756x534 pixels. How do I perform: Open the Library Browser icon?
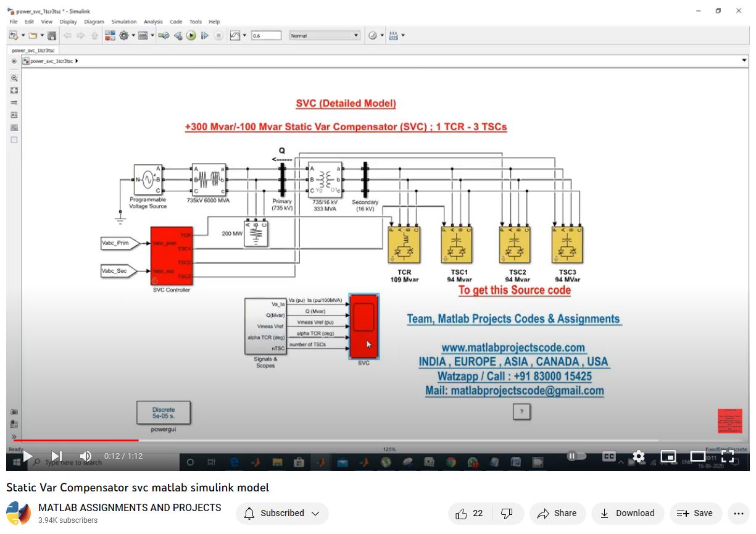(x=110, y=36)
